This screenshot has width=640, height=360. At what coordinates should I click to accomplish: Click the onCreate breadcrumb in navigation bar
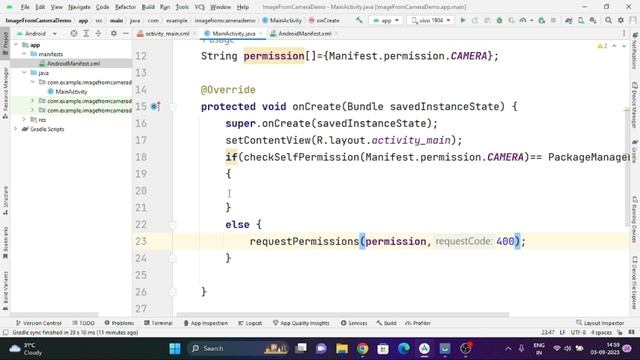click(x=324, y=20)
